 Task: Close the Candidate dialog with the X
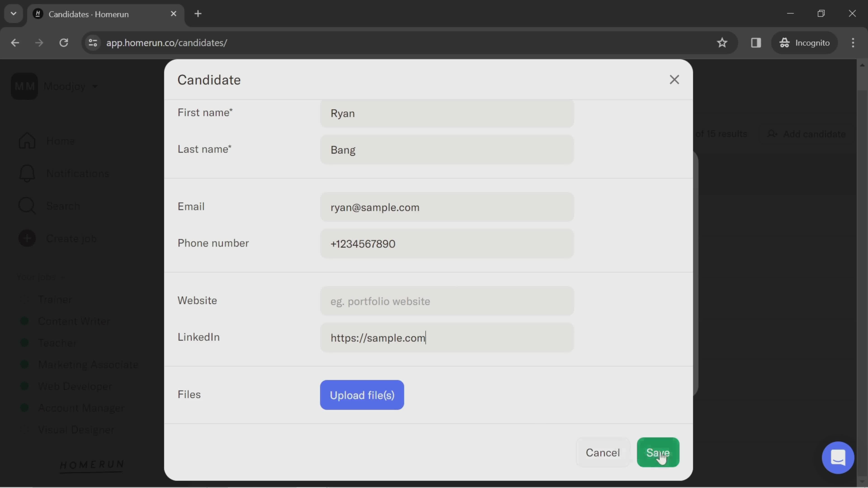point(674,80)
